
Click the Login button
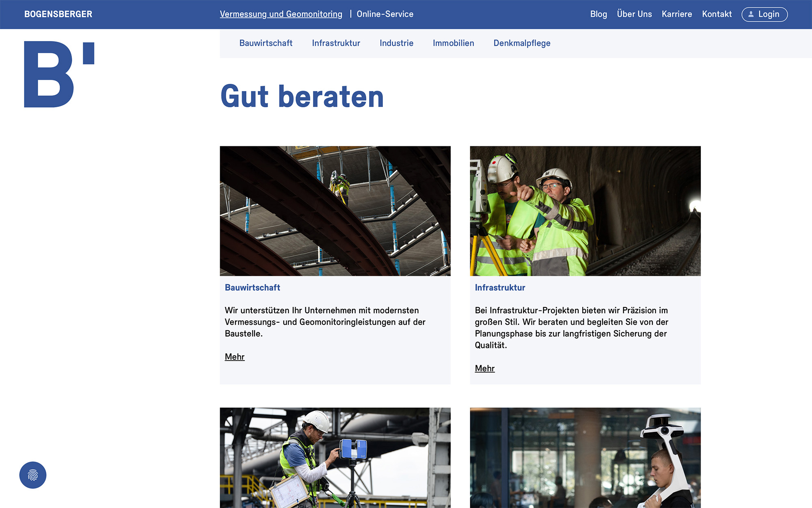tap(764, 14)
